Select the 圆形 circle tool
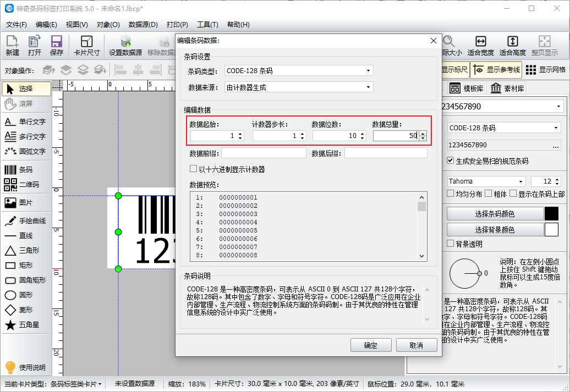The width and height of the screenshot is (570, 392). 26,295
